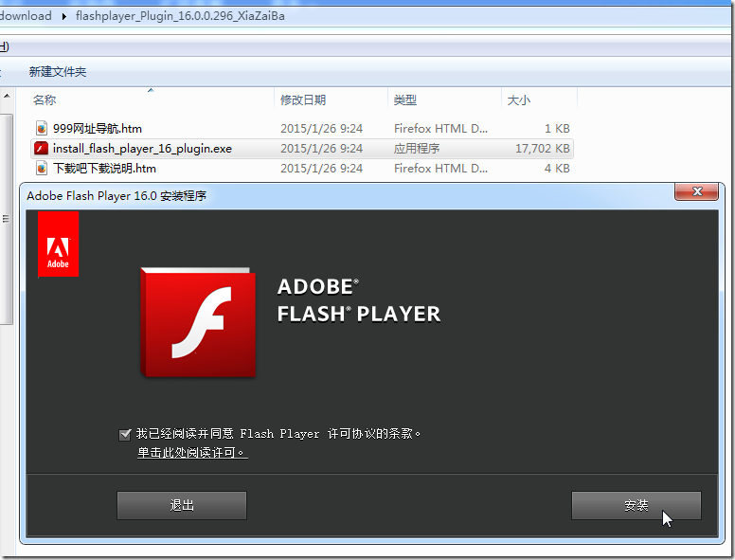Select the file install_flash_player_16_plugin.exe
735x560 pixels.
pyautogui.click(x=142, y=148)
